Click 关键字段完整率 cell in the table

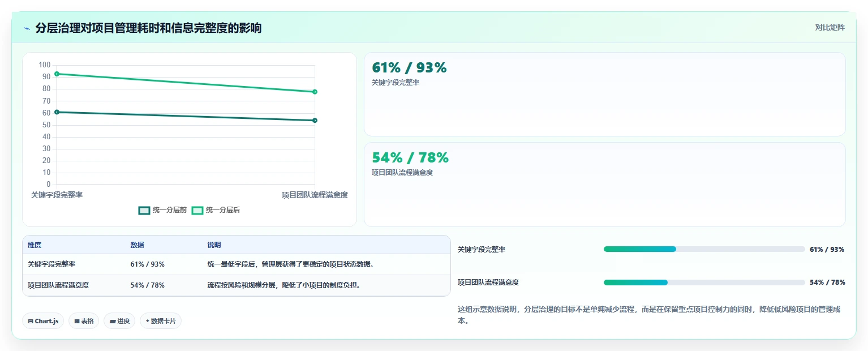coord(51,264)
